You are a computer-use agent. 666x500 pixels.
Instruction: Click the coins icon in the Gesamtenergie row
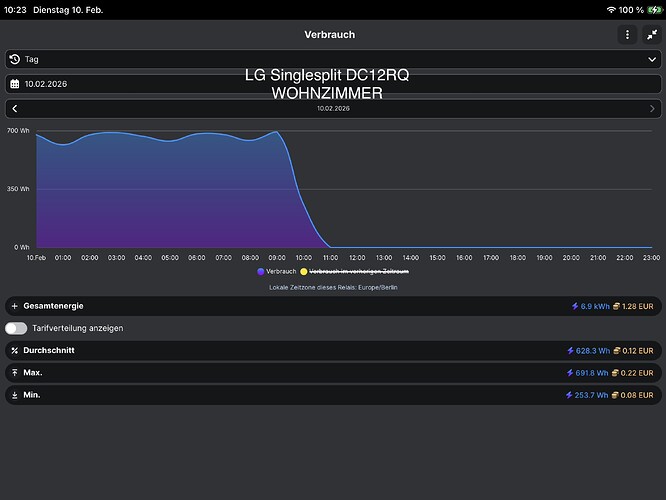click(x=616, y=306)
